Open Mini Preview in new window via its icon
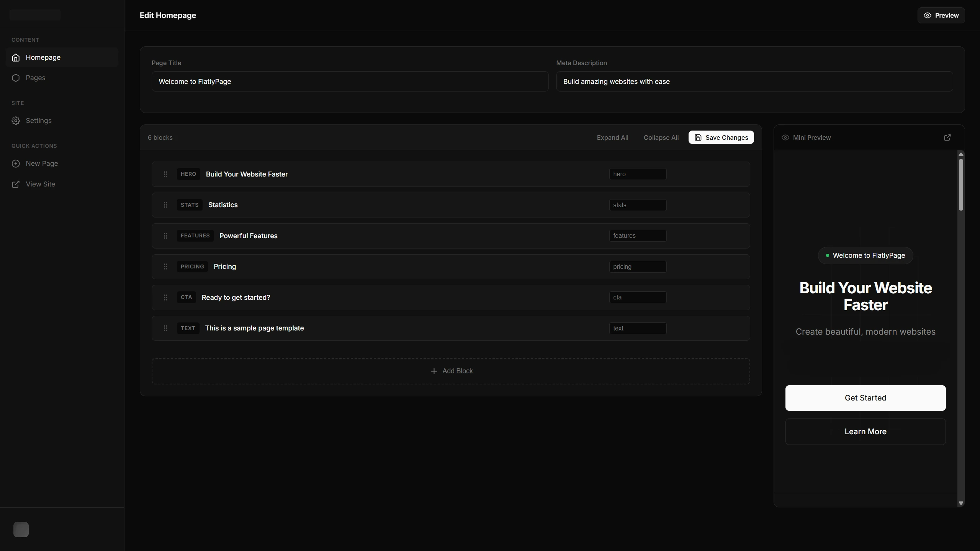 [x=948, y=137]
